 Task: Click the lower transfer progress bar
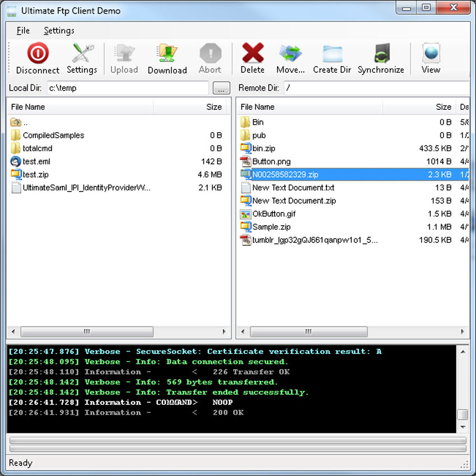(x=237, y=449)
